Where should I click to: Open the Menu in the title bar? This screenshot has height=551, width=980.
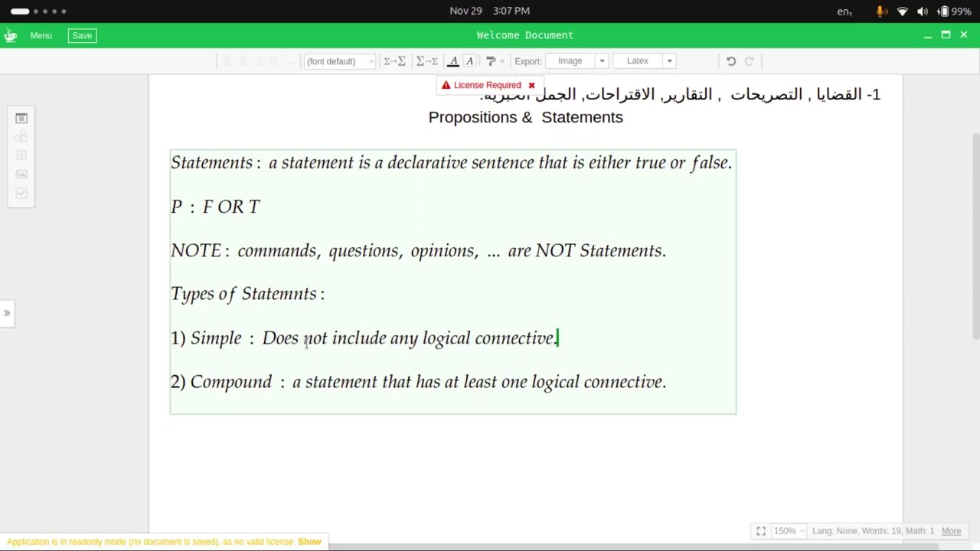click(x=41, y=35)
